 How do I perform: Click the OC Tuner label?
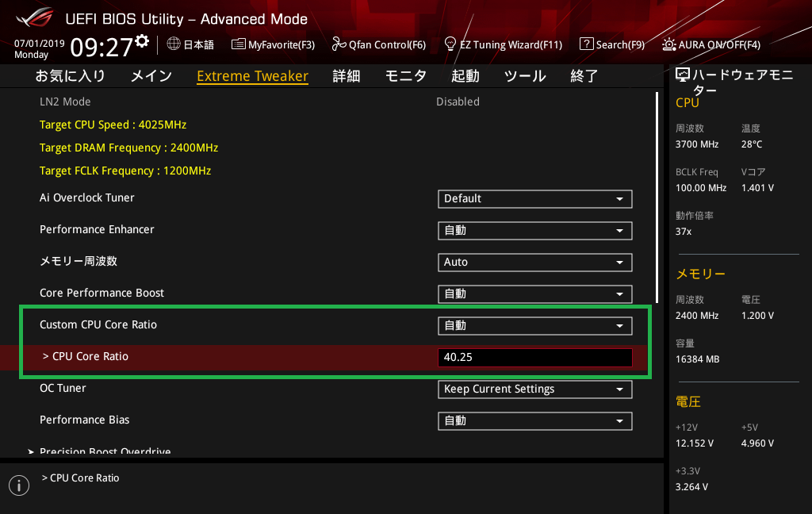pos(63,388)
